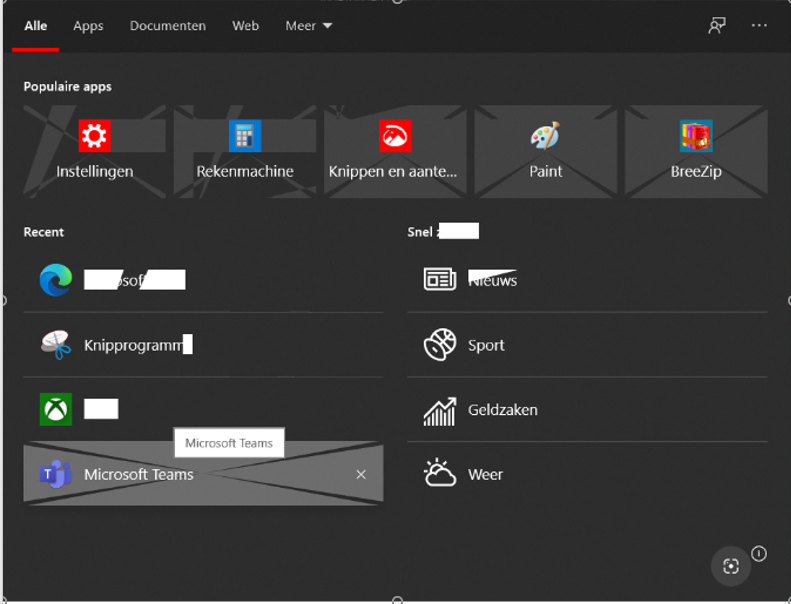Open Microsoft Teams icon in Recent
791x604 pixels.
55,474
